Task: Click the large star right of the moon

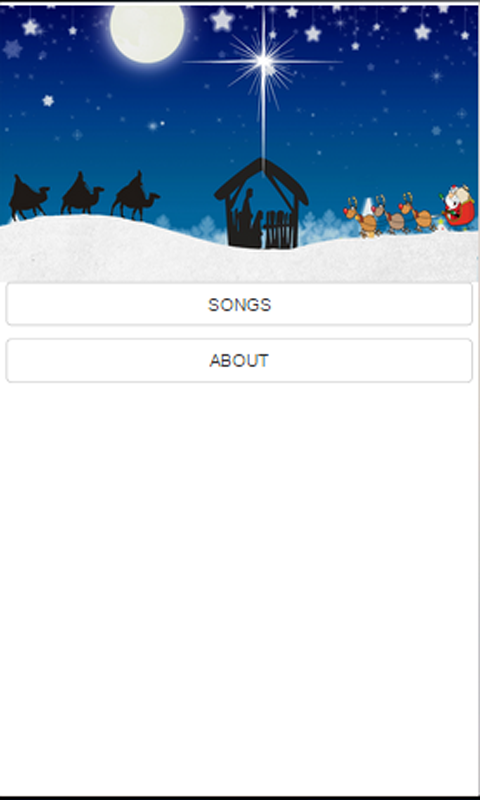Action: coord(222,20)
